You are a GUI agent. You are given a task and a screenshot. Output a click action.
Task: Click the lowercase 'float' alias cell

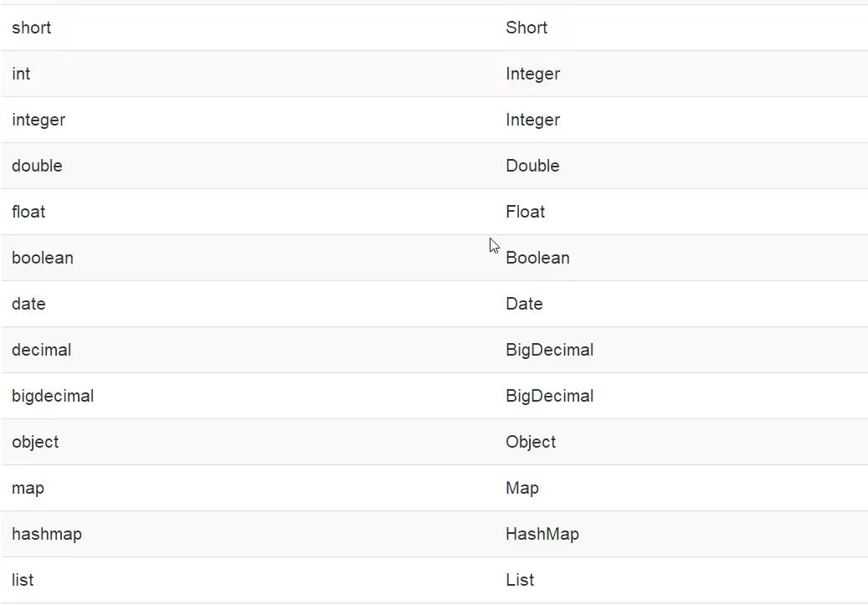[28, 212]
